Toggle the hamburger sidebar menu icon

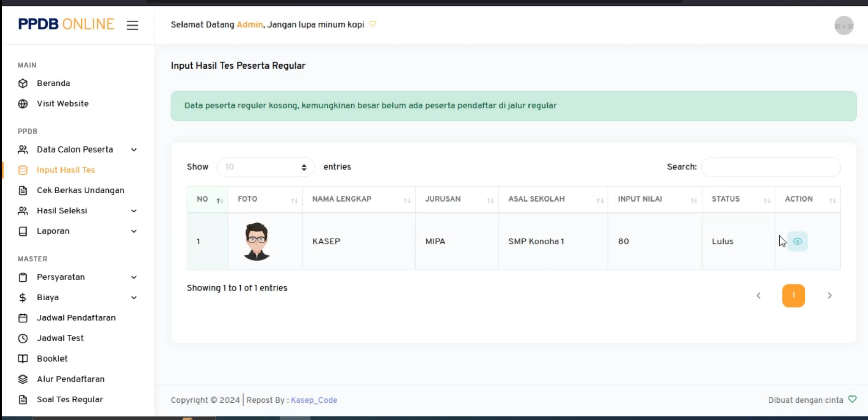132,25
